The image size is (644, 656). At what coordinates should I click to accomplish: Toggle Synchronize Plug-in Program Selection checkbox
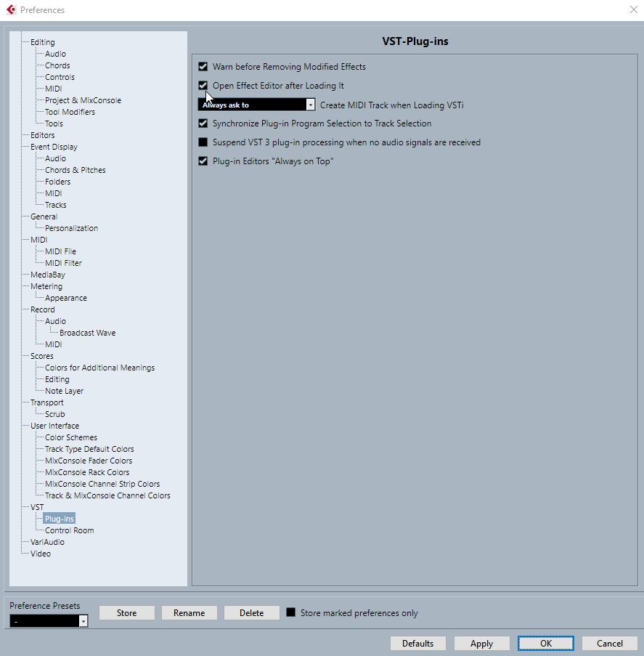coord(203,123)
